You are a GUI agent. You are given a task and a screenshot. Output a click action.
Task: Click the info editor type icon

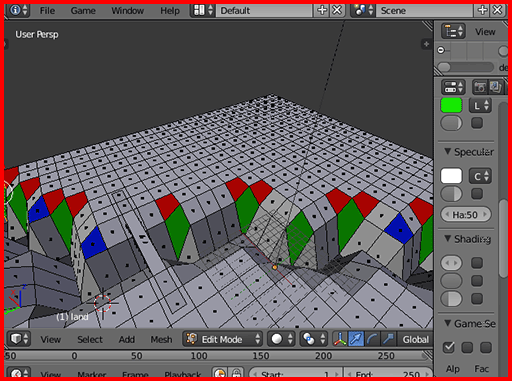coord(18,10)
